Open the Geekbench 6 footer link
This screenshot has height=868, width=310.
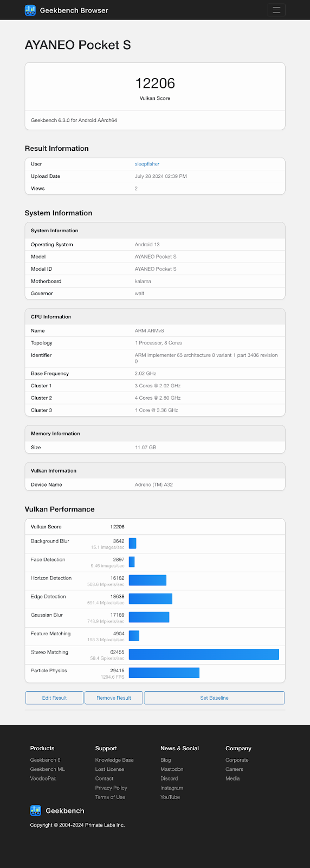(45, 760)
